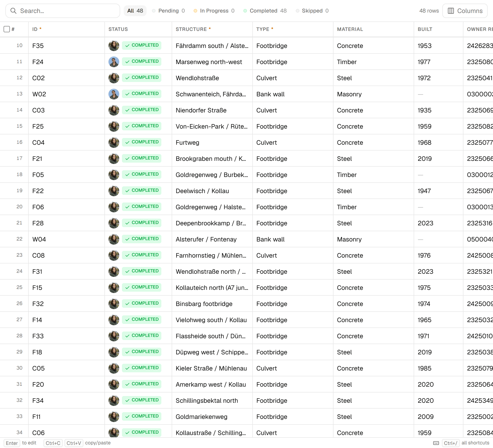Click the Columns layout icon
The width and height of the screenshot is (493, 448).
click(x=451, y=11)
